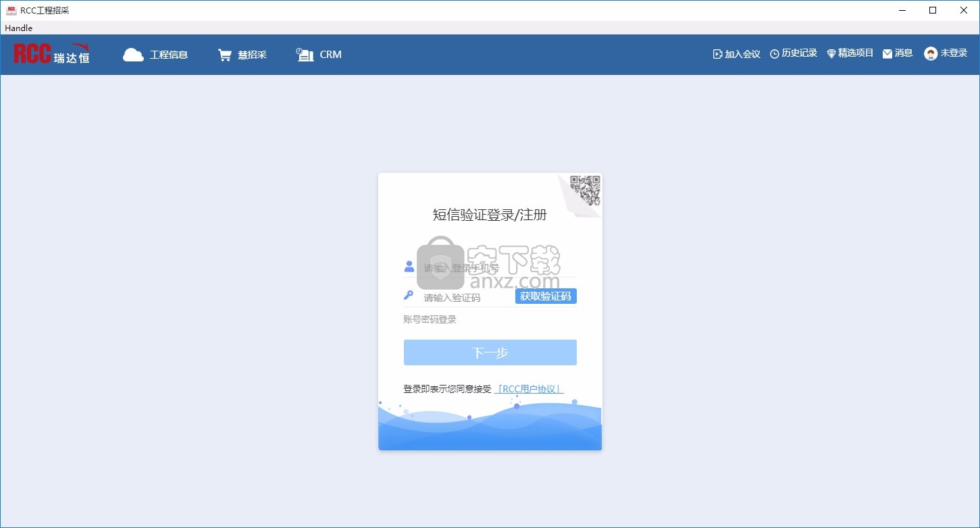
Task: Click 加入会议 text link
Action: point(742,54)
